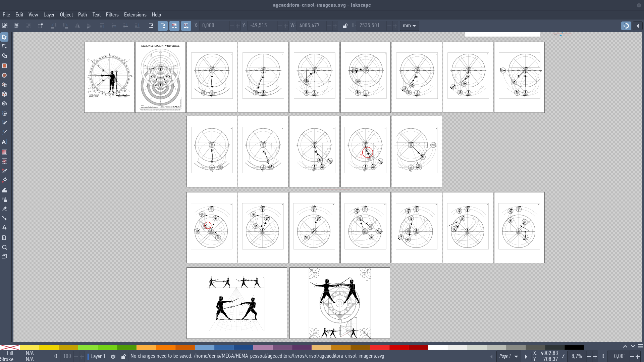Image resolution: width=644 pixels, height=362 pixels.
Task: Select the Rectangle tool
Action: (x=4, y=66)
